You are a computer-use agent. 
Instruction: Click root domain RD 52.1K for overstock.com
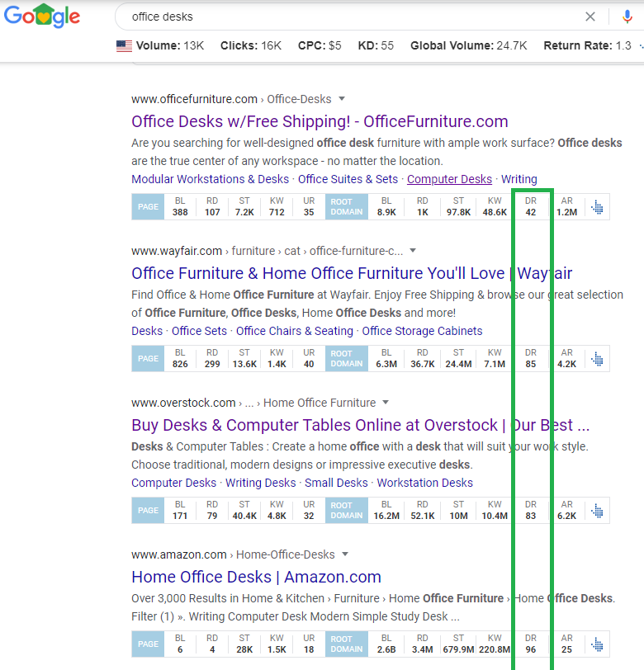(x=423, y=516)
